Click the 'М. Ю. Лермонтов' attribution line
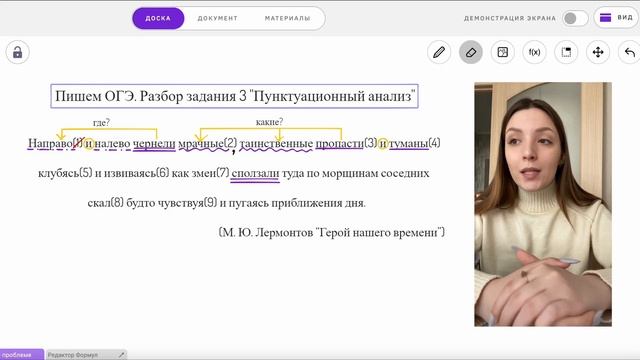Image resolution: width=640 pixels, height=360 pixels. point(332,233)
